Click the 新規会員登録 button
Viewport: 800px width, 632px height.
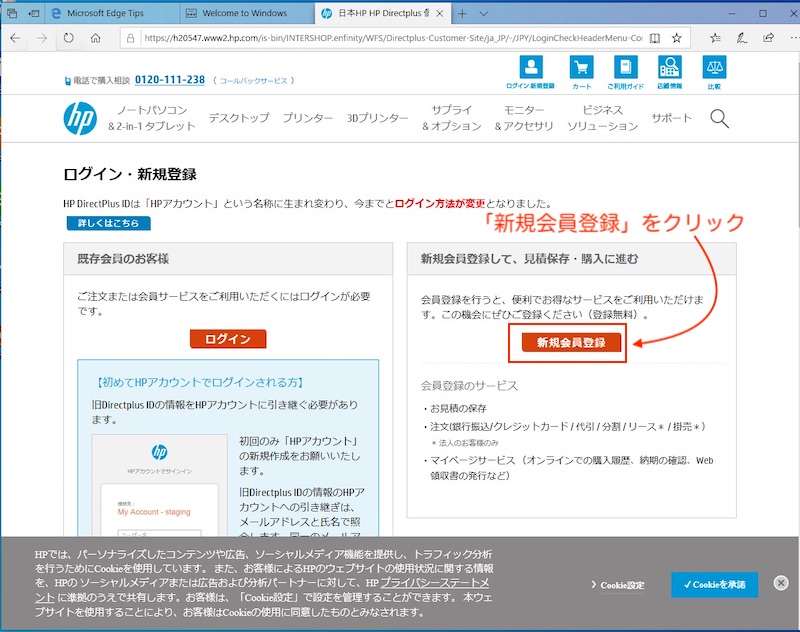tap(571, 342)
